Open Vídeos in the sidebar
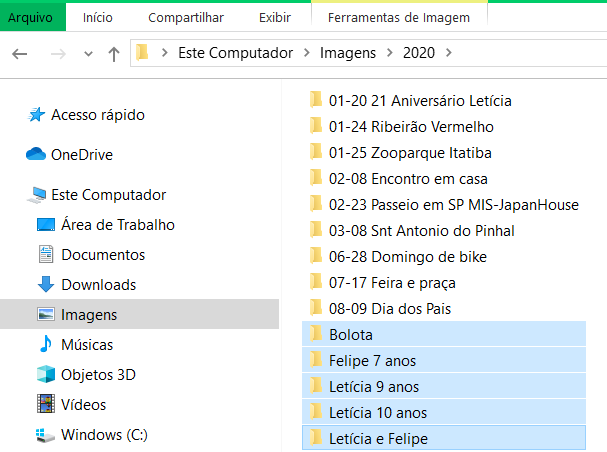 pyautogui.click(x=83, y=404)
